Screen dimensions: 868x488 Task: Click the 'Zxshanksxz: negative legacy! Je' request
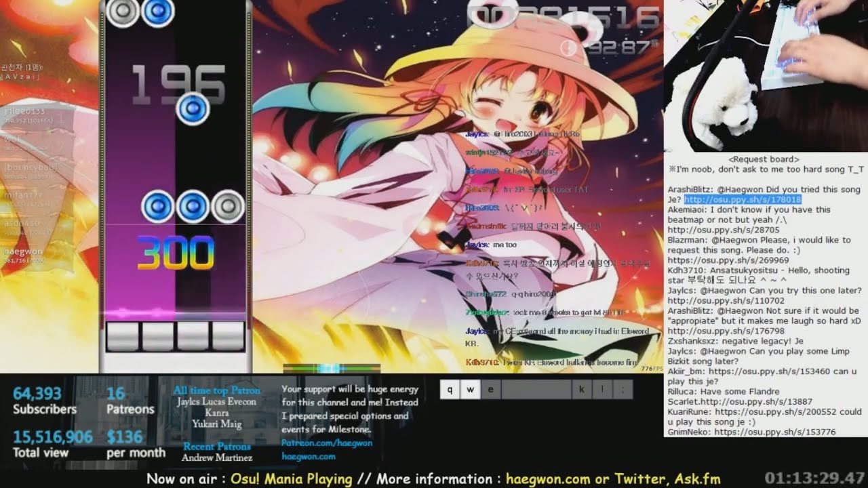tap(736, 341)
